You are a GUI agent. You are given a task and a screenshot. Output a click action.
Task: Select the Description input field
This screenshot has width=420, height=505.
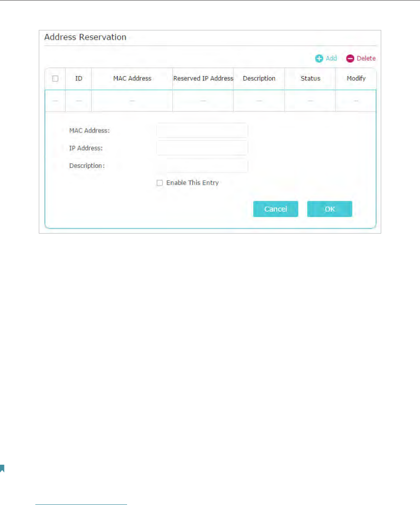[202, 165]
